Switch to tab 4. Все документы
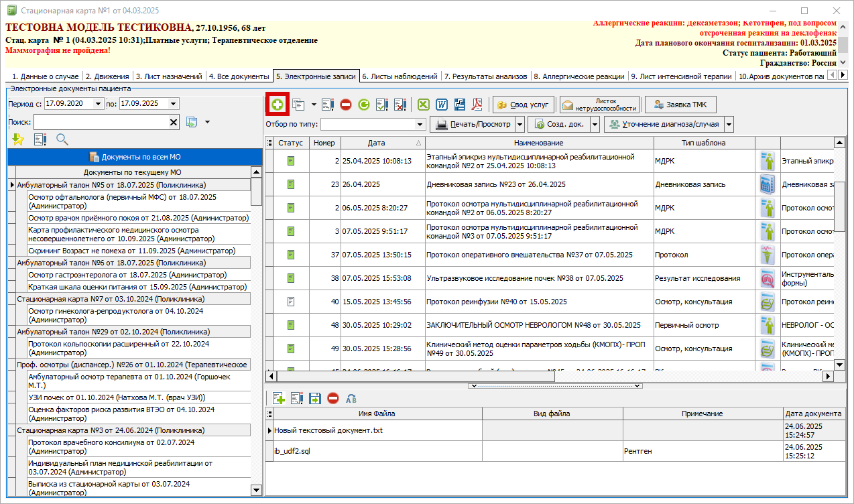Screen dimensions: 854x504 coord(239,76)
